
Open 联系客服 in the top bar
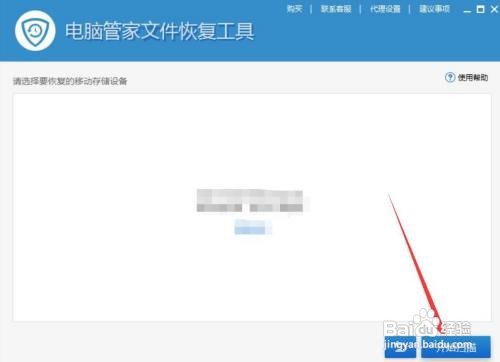[x=336, y=9]
